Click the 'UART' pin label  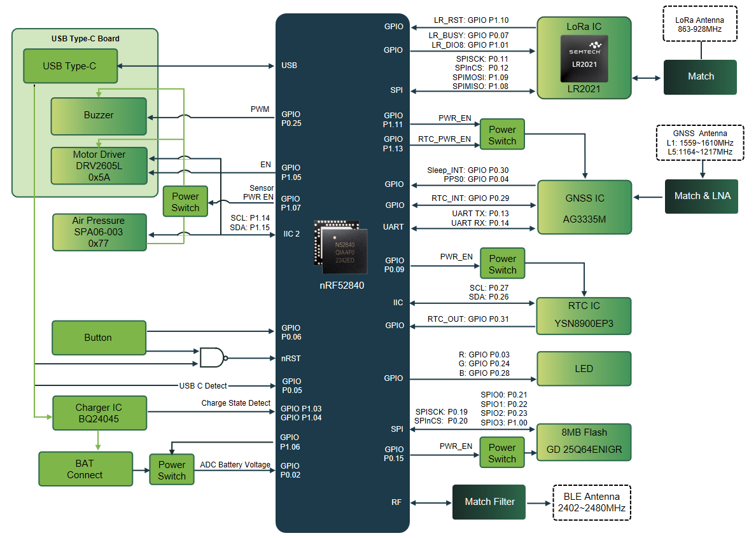(393, 226)
